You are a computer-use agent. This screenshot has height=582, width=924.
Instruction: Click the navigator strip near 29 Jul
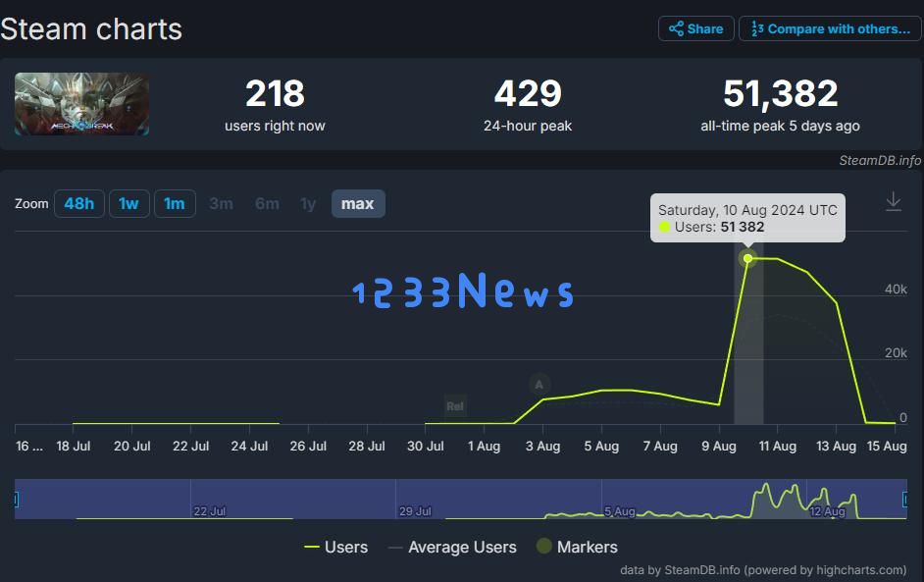pyautogui.click(x=416, y=510)
